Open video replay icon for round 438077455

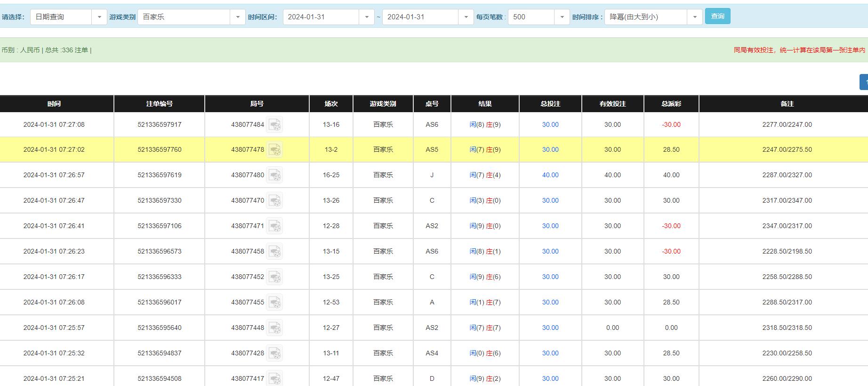[275, 302]
